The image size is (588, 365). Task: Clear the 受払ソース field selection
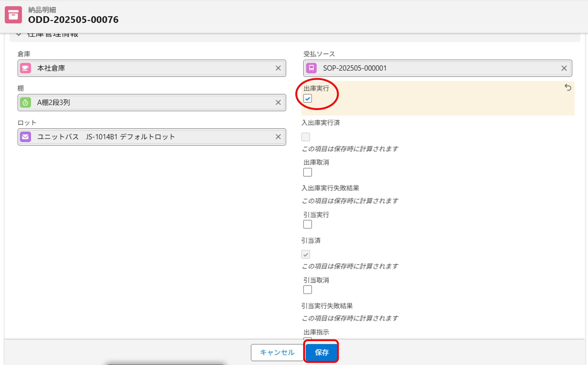[564, 68]
